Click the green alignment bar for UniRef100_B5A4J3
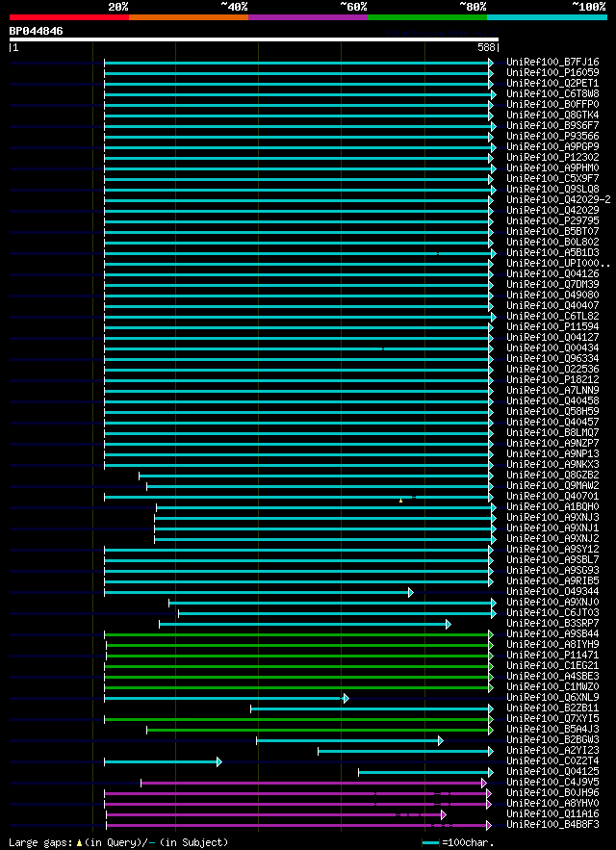Screen dimensions: 616x850 [320, 731]
